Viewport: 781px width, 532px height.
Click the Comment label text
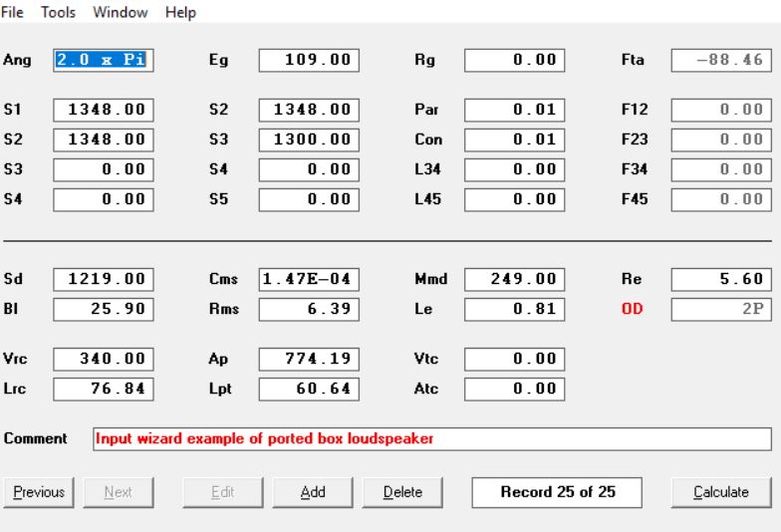tap(35, 438)
